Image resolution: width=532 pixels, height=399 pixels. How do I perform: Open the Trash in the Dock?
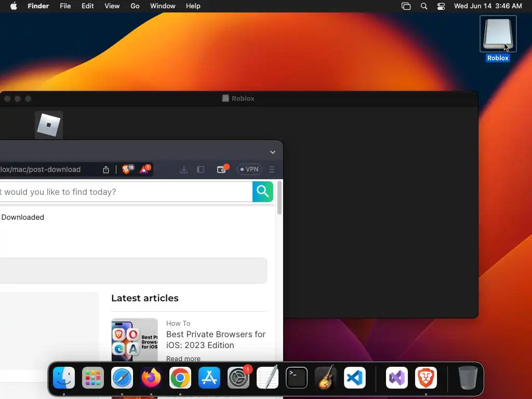(x=468, y=378)
